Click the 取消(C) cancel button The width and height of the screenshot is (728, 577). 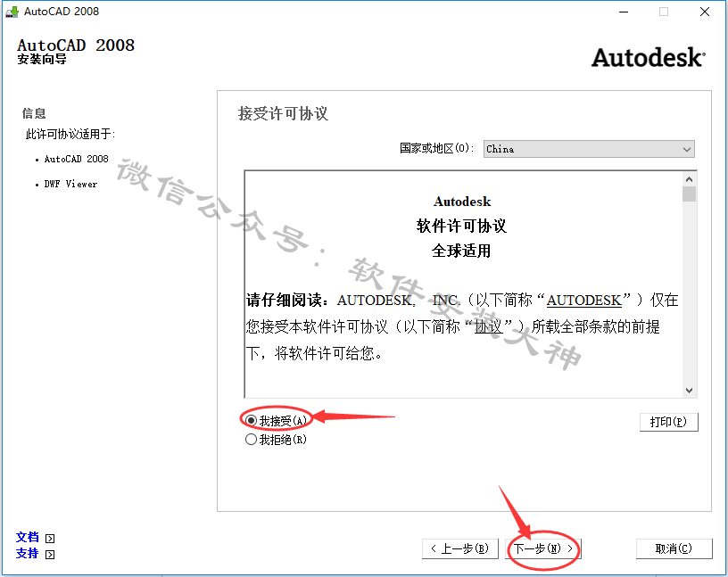674,548
